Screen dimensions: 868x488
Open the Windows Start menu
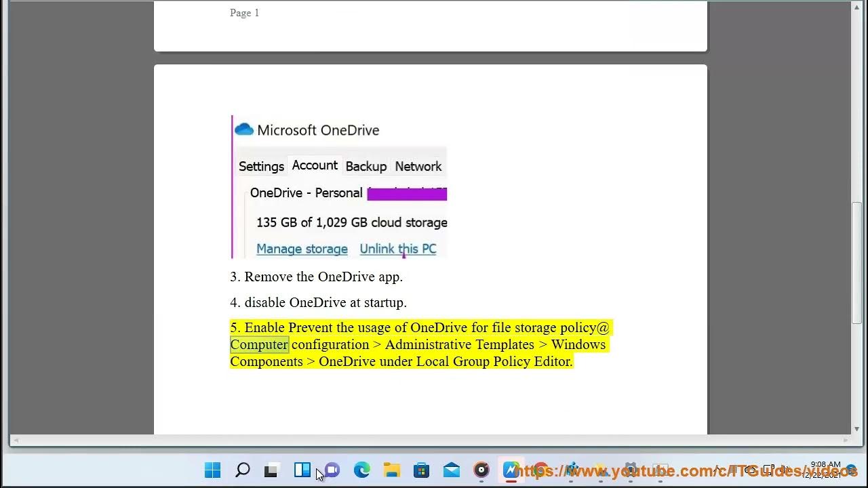click(212, 470)
